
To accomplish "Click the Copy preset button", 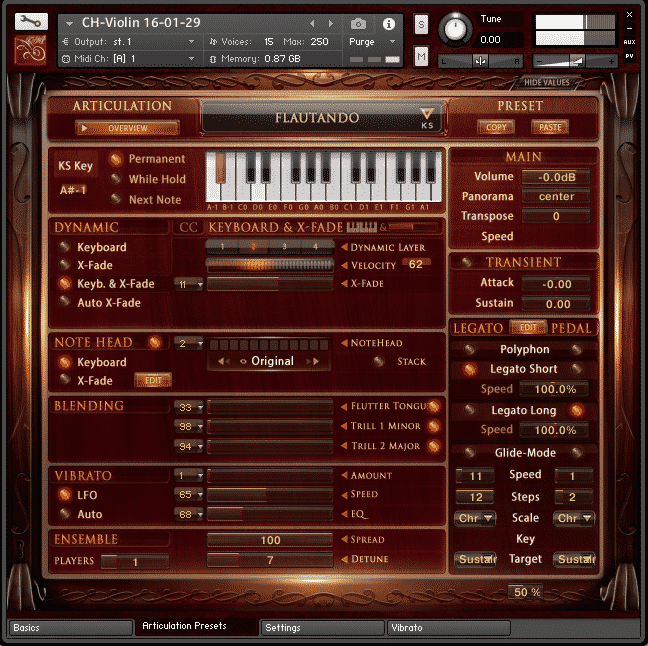I will click(496, 127).
